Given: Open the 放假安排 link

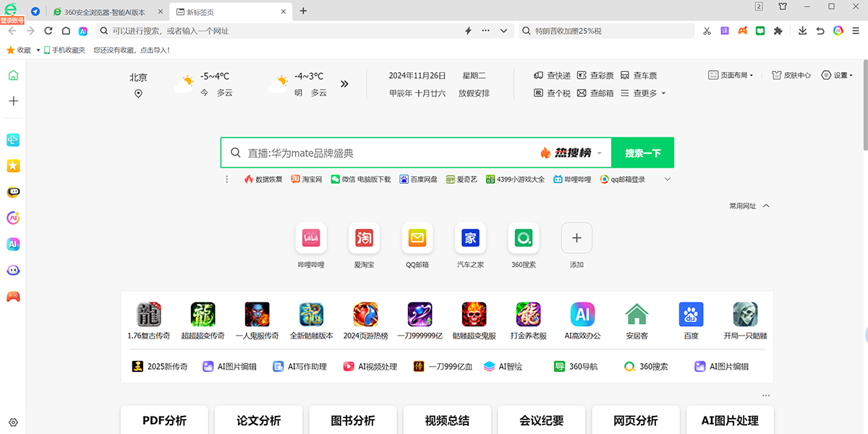Looking at the screenshot, I should pyautogui.click(x=473, y=93).
